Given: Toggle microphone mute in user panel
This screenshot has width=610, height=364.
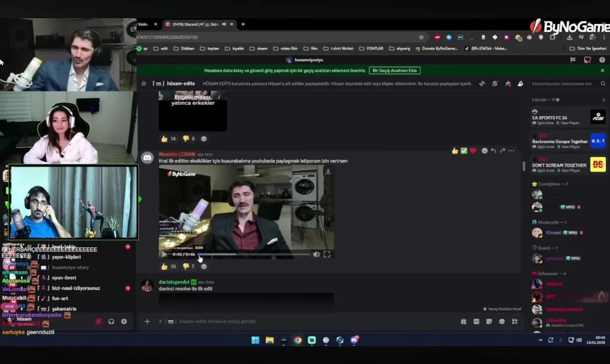Looking at the screenshot, I should pyautogui.click(x=99, y=322).
